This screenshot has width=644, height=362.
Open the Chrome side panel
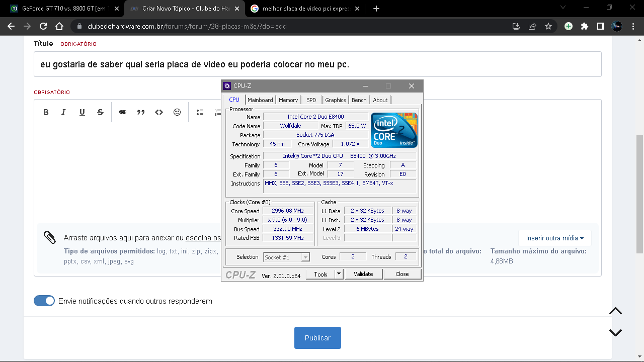click(x=601, y=26)
